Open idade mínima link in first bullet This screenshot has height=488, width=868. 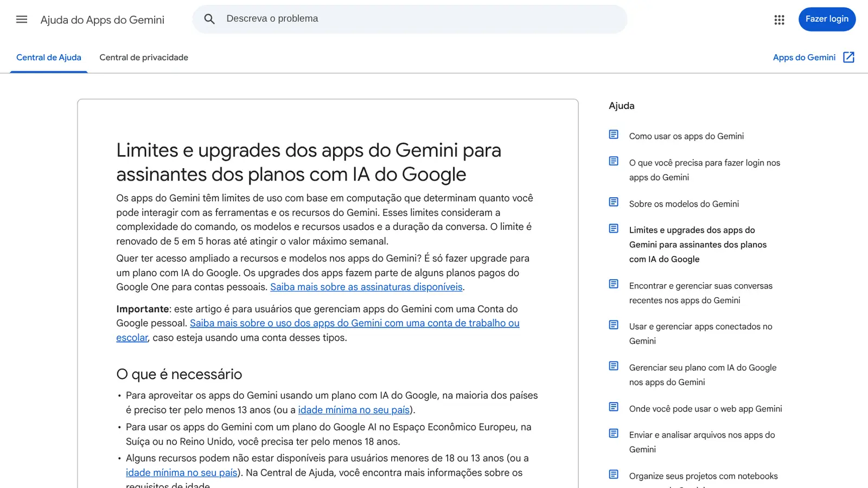354,410
